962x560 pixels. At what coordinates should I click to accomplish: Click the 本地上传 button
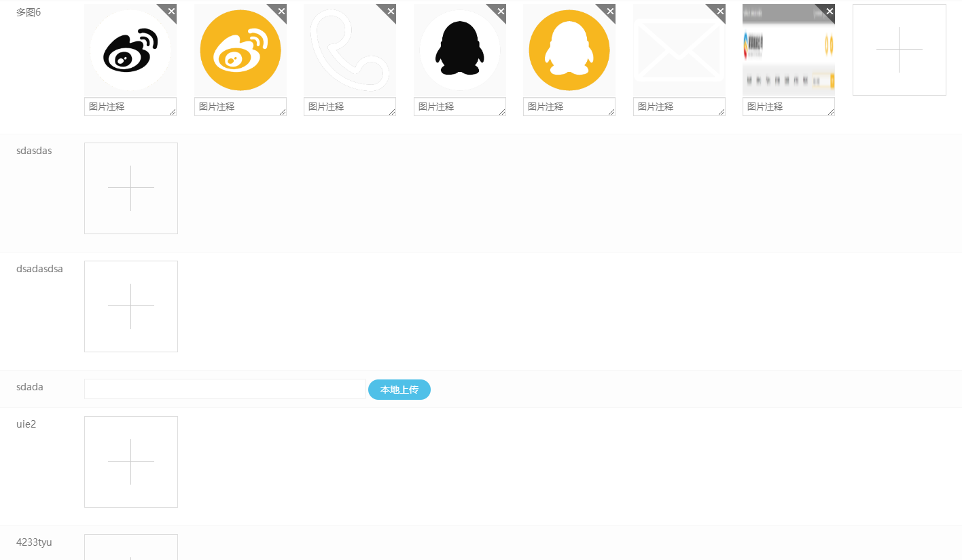(399, 390)
